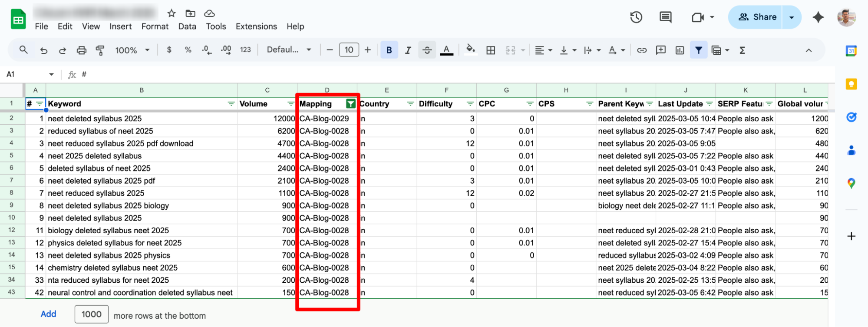Toggle italic formatting
The width and height of the screenshot is (868, 327).
[408, 50]
